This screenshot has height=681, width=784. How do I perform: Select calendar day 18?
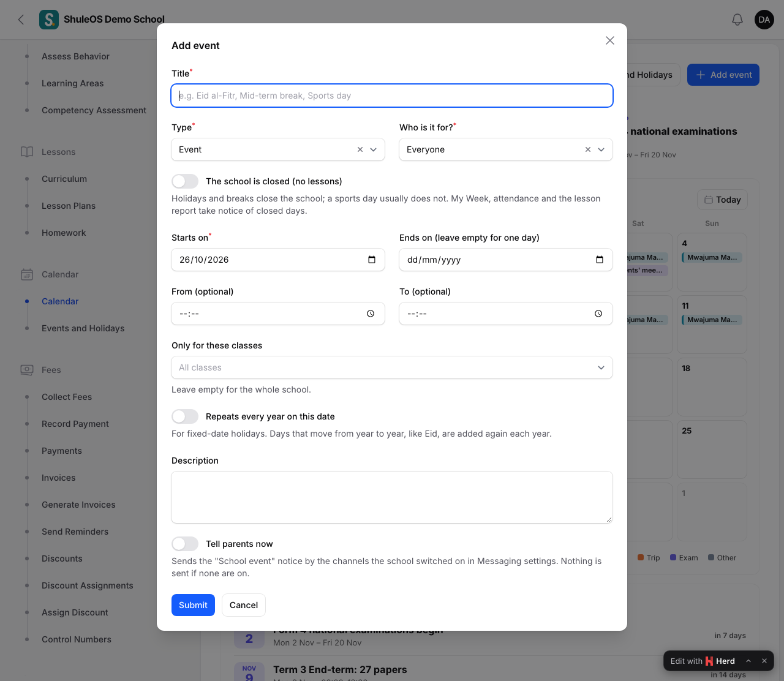point(712,387)
